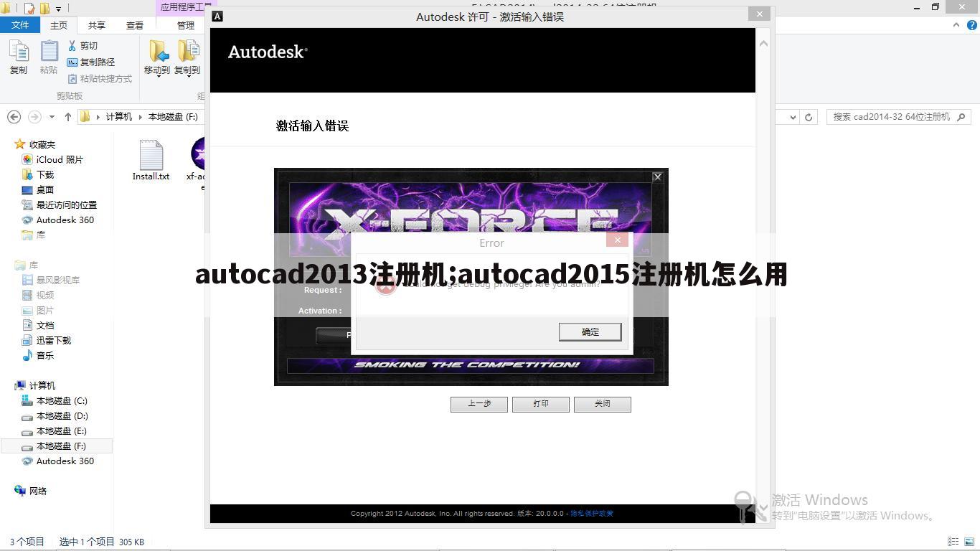Click the 复制到 folder icon
Viewport: 980px width, 551px height.
click(188, 51)
